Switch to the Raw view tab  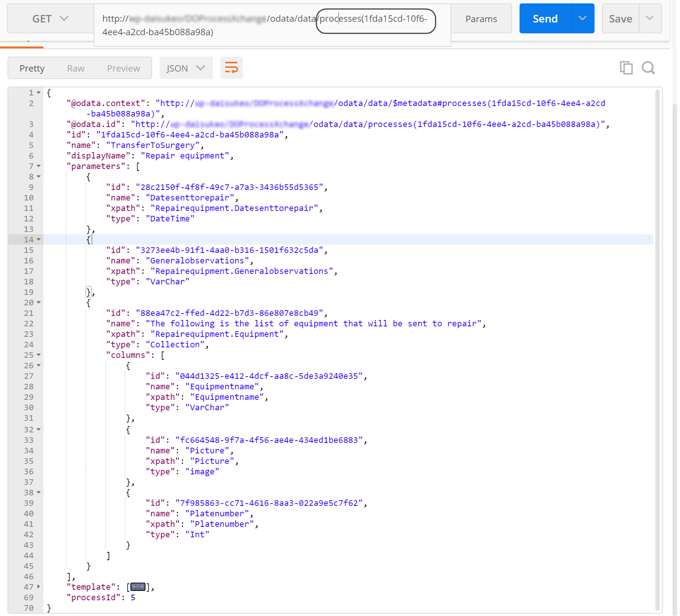tap(76, 68)
